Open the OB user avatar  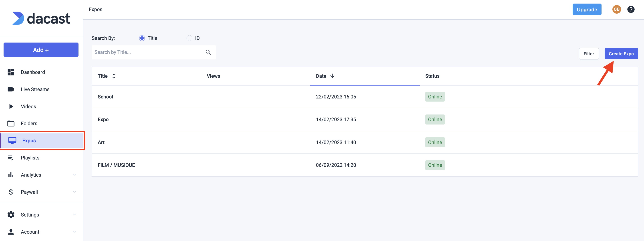click(616, 10)
